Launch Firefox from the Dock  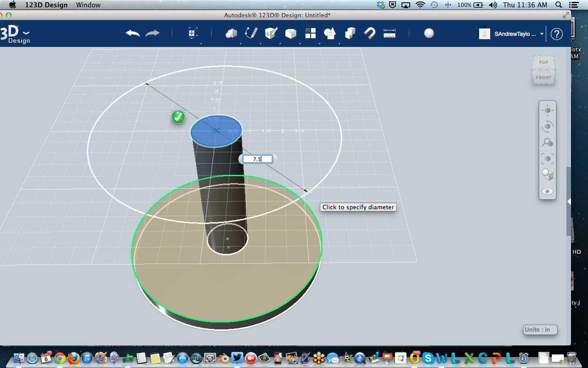(x=73, y=358)
